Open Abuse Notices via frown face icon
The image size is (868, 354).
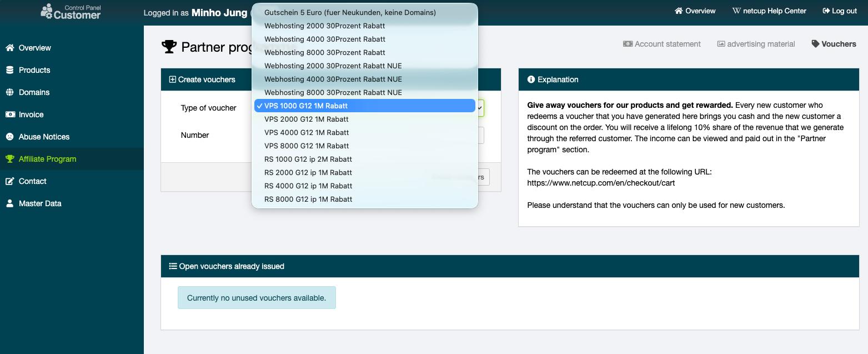tap(10, 137)
